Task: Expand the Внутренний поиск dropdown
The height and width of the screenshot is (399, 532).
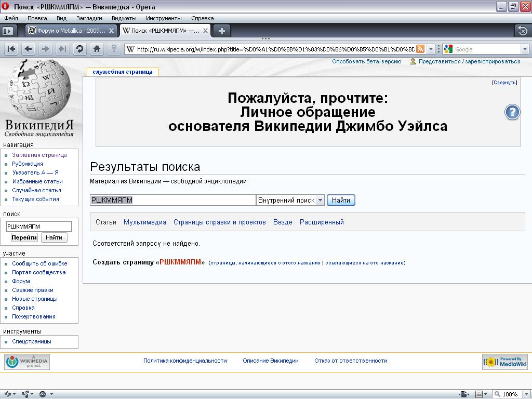Action: tap(320, 200)
